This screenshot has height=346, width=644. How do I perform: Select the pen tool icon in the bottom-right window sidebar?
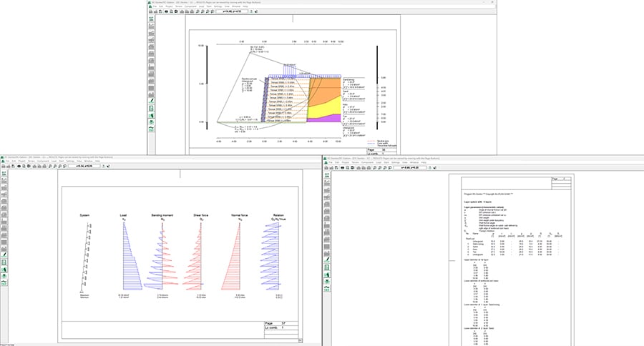(x=327, y=259)
